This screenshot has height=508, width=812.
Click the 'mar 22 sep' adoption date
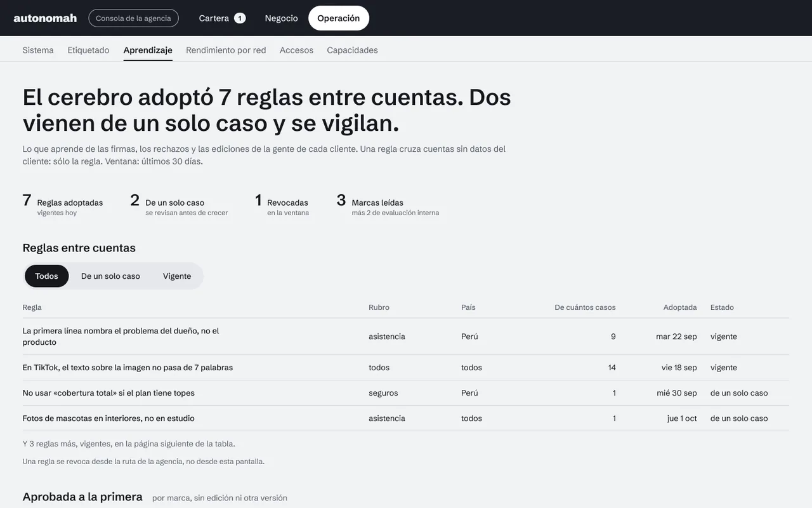(x=676, y=337)
